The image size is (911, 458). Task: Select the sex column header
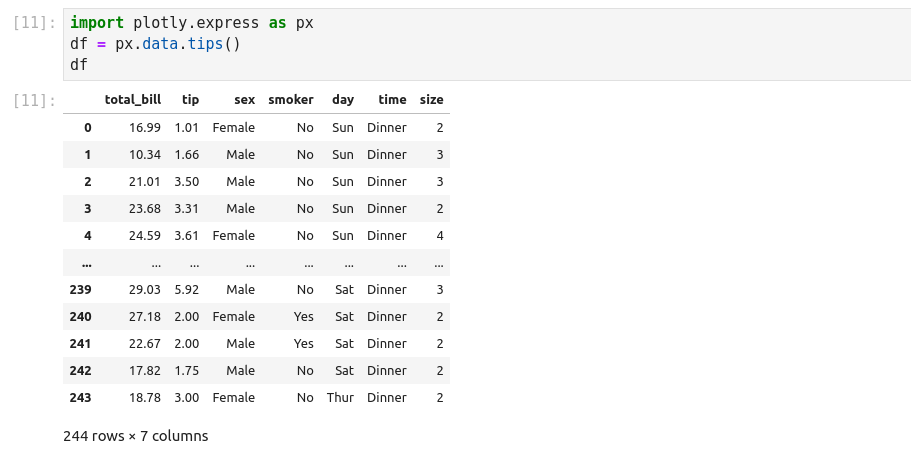244,100
